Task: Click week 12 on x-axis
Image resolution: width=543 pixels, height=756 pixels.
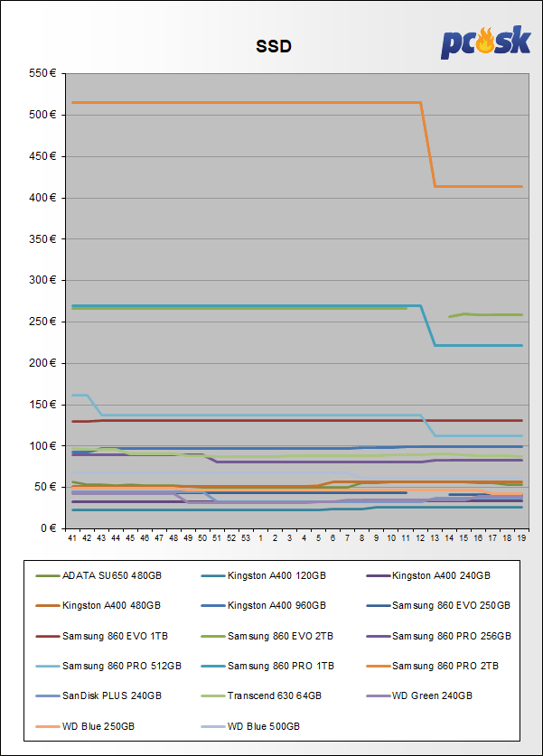Action: tap(420, 538)
